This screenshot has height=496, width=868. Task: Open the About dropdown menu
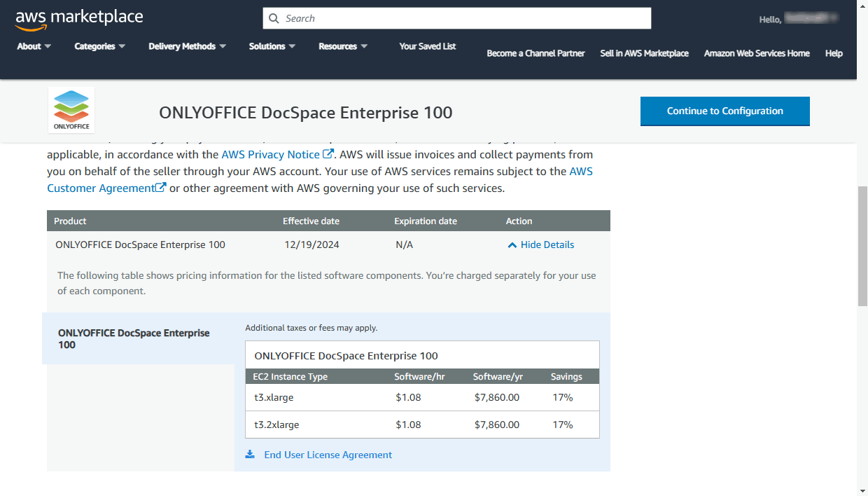[34, 46]
